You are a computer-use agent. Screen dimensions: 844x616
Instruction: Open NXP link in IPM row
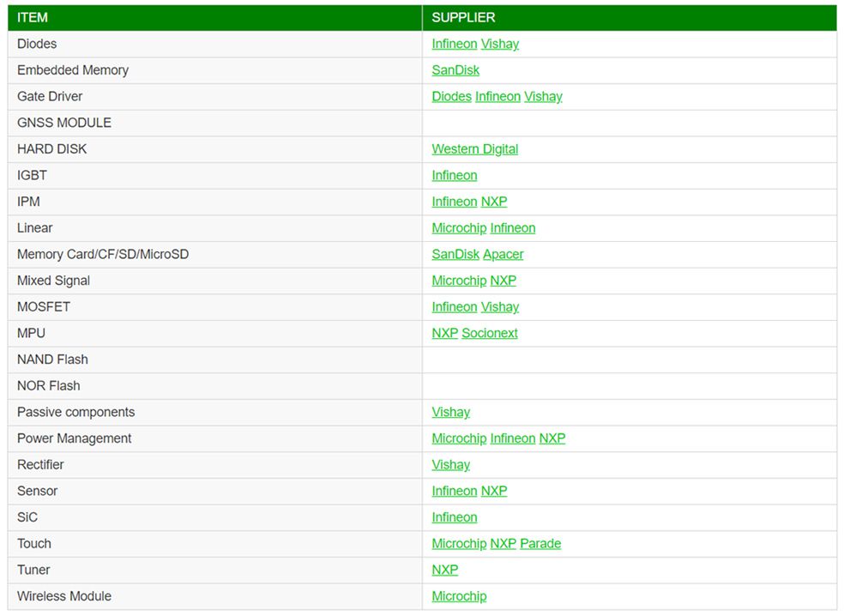pyautogui.click(x=494, y=202)
